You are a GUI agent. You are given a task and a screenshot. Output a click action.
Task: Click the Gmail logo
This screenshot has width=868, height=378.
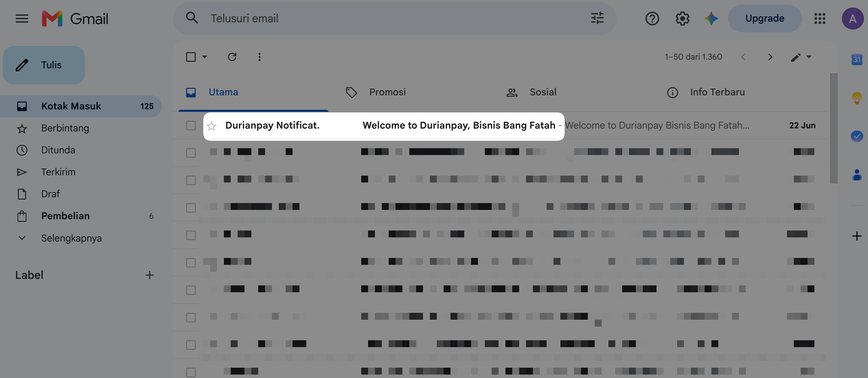(x=75, y=19)
